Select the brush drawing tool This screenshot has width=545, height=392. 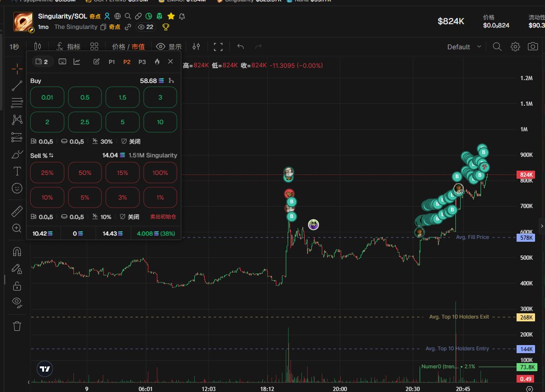[x=17, y=154]
